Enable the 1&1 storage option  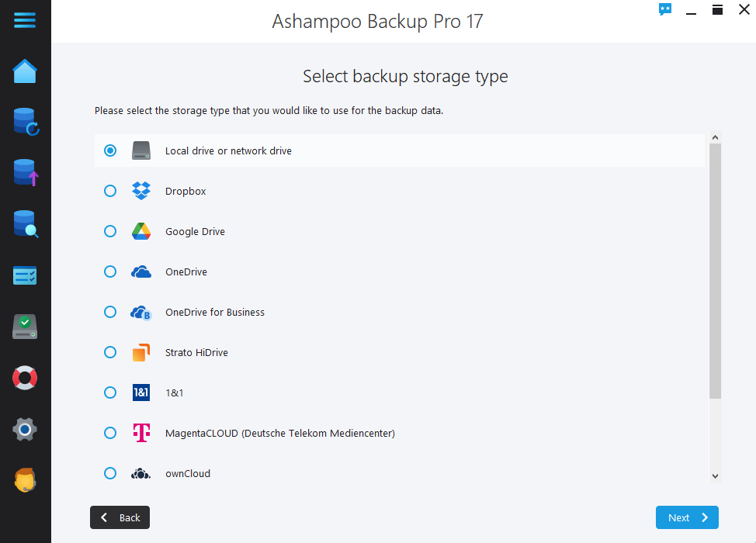click(109, 393)
